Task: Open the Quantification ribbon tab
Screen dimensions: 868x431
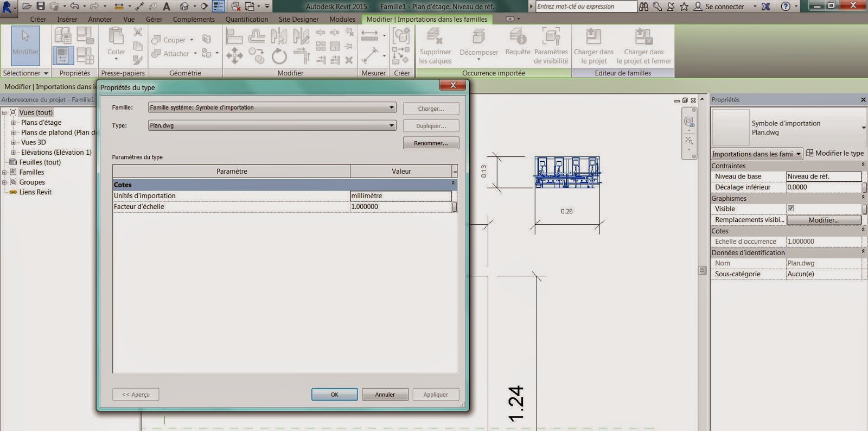Action: tap(247, 19)
